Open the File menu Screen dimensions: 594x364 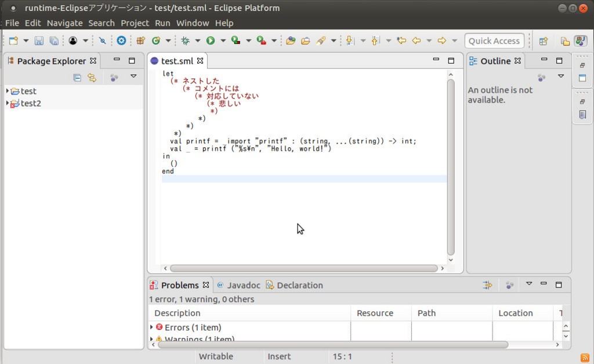[12, 23]
